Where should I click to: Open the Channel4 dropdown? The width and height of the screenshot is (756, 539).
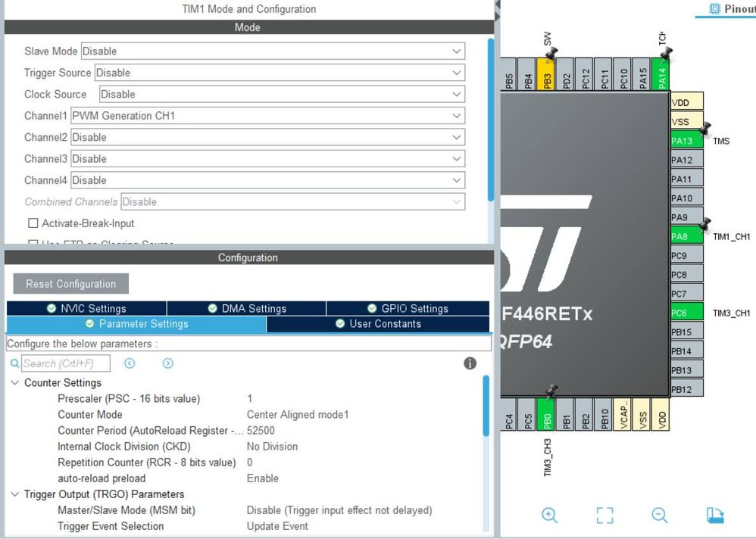point(267,180)
